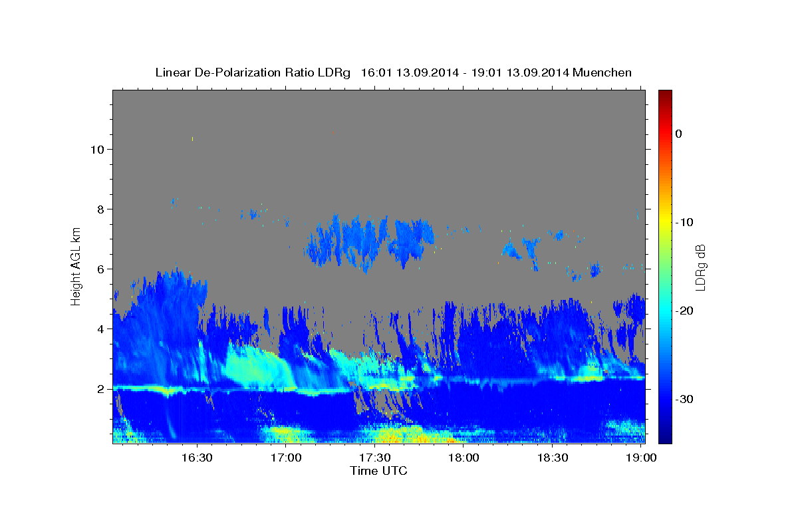Click the 'Height AGL km' axis label
Screen dimensions: 798x532
[x=76, y=267]
